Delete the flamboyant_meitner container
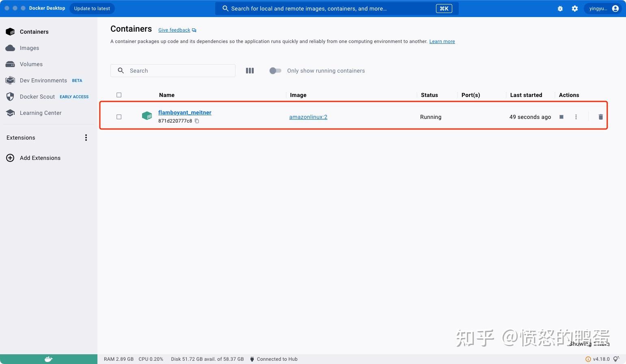 click(600, 117)
